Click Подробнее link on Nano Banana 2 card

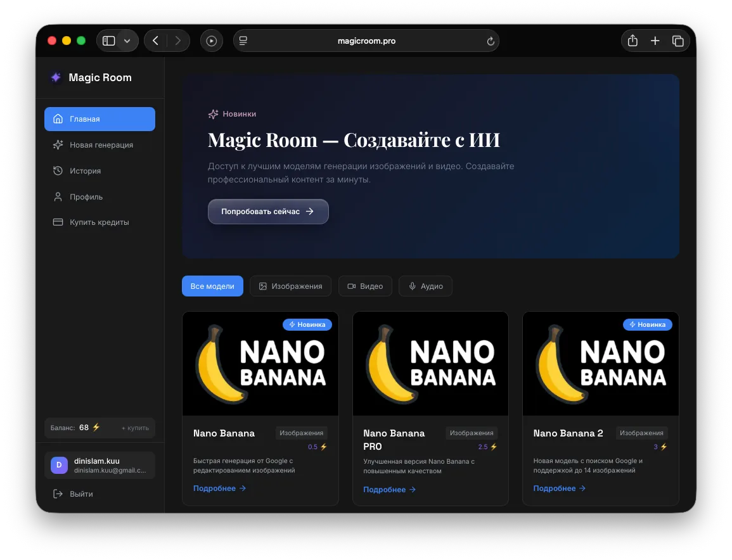(559, 488)
